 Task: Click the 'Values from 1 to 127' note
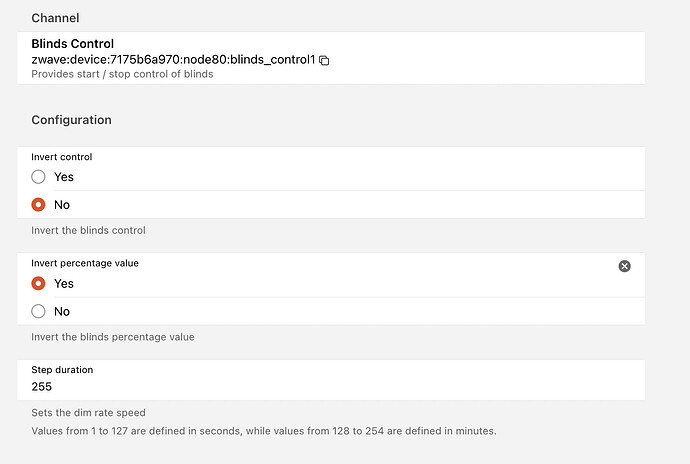263,431
